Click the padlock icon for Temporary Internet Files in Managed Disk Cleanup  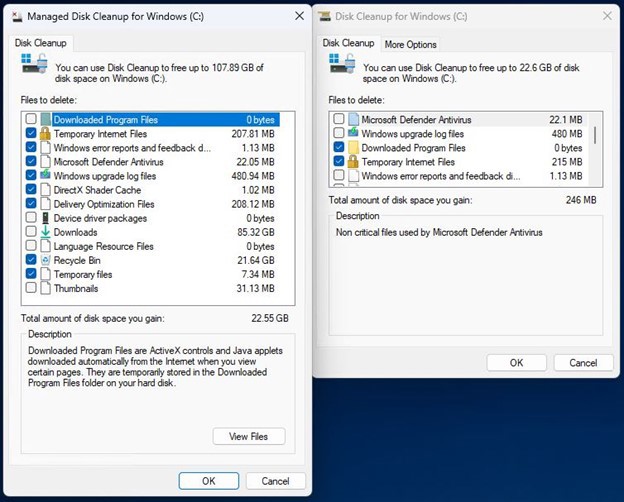(x=45, y=134)
